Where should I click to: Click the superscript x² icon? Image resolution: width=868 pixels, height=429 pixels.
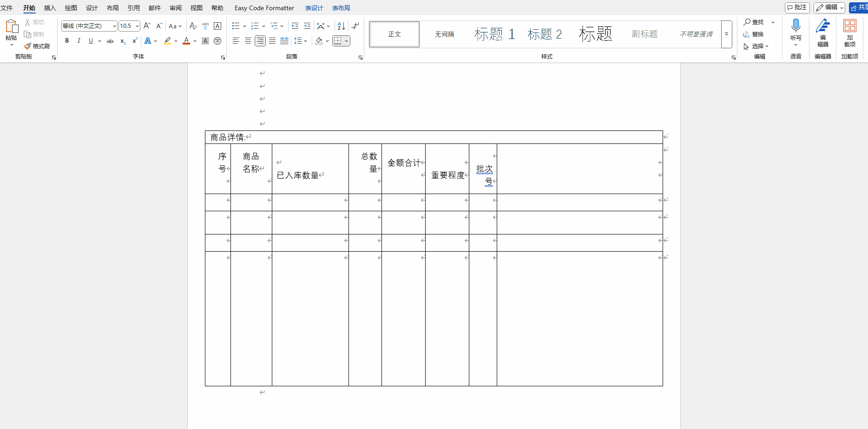click(135, 41)
